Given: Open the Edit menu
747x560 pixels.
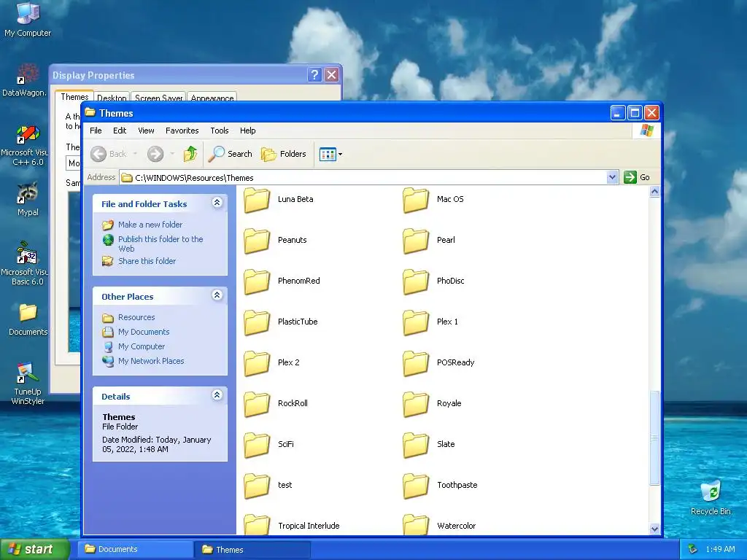Looking at the screenshot, I should [120, 131].
